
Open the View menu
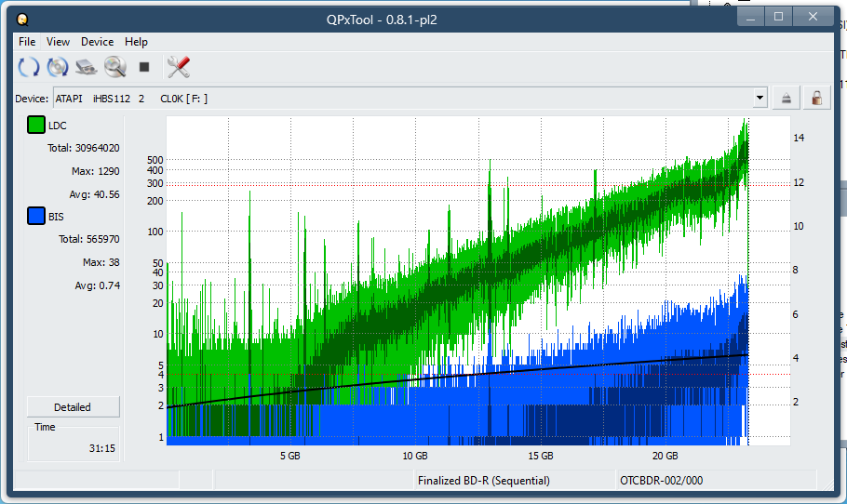(x=58, y=42)
